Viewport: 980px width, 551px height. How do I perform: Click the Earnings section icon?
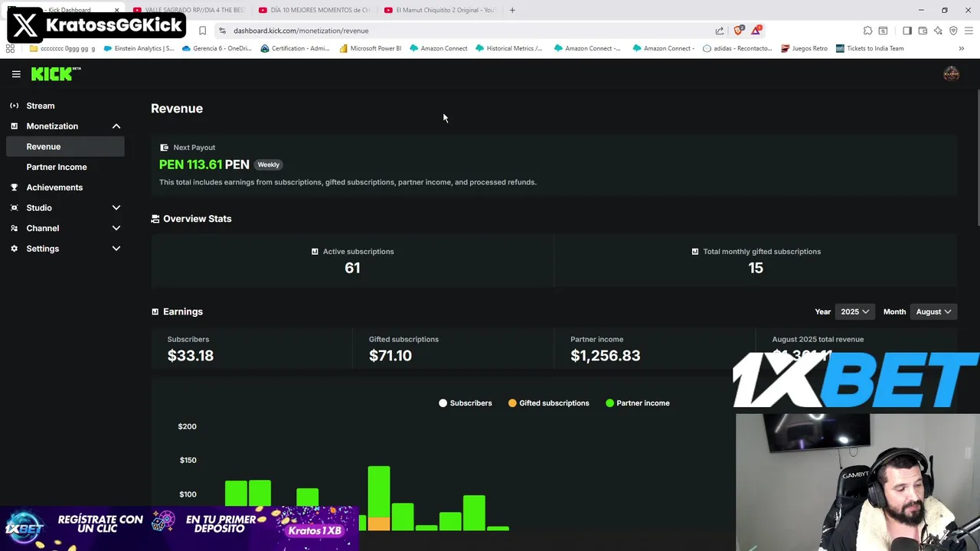[155, 311]
